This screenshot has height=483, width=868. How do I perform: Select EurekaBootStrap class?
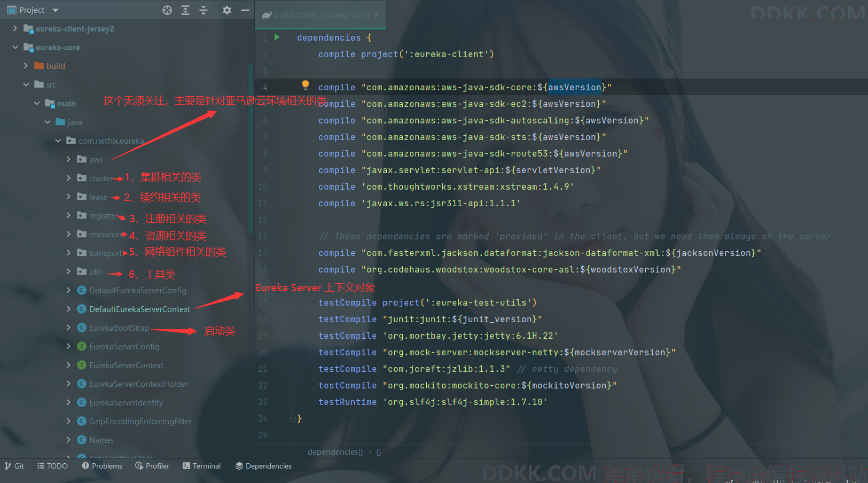click(x=119, y=328)
